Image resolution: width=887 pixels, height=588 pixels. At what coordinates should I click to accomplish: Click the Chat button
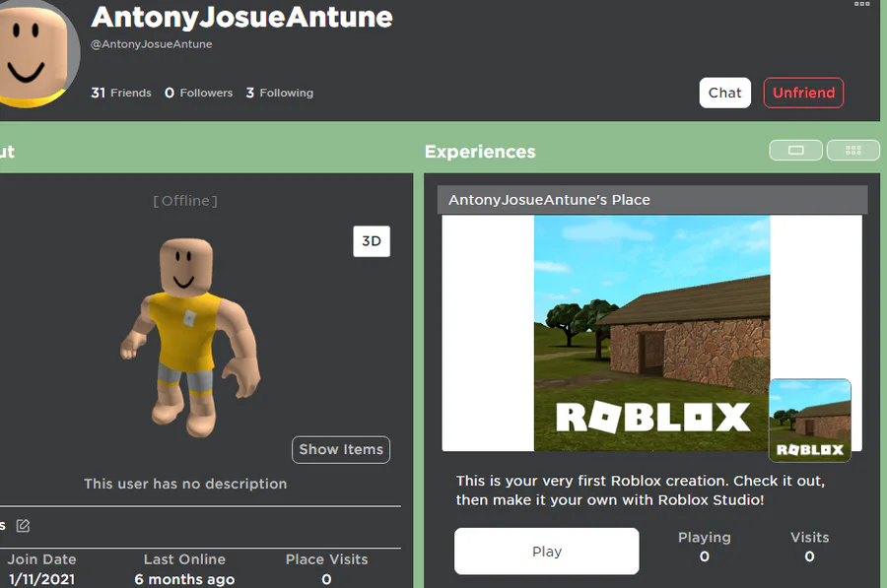(x=724, y=93)
